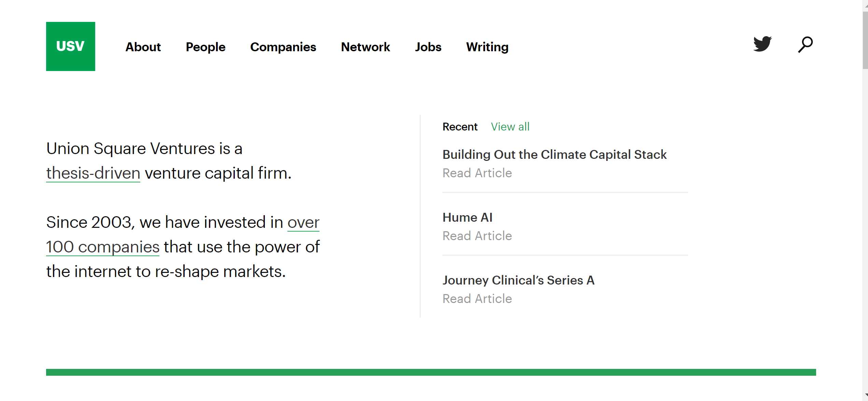Open the Hume AI article title
The image size is (868, 401).
pyautogui.click(x=467, y=217)
